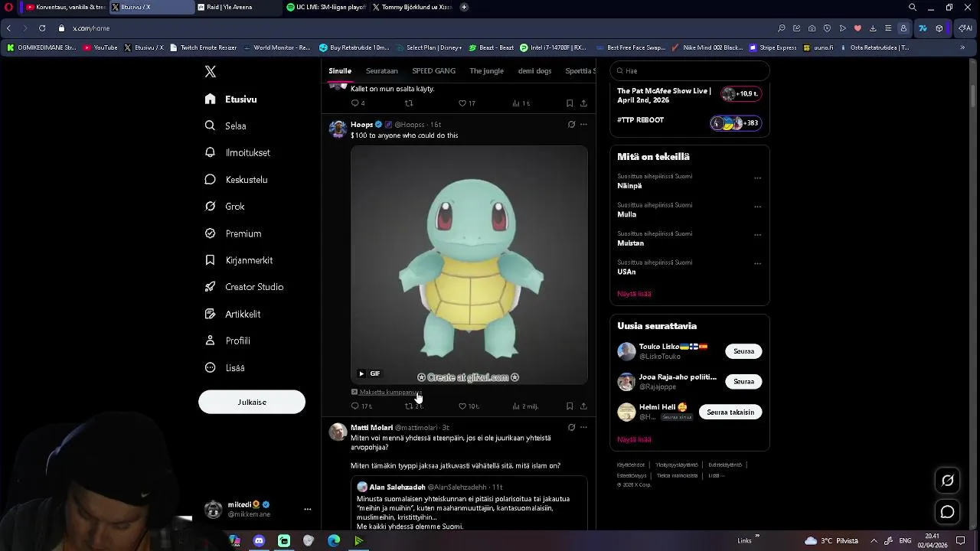
Task: Click Grok icon on Matti Molari post
Action: [571, 428]
